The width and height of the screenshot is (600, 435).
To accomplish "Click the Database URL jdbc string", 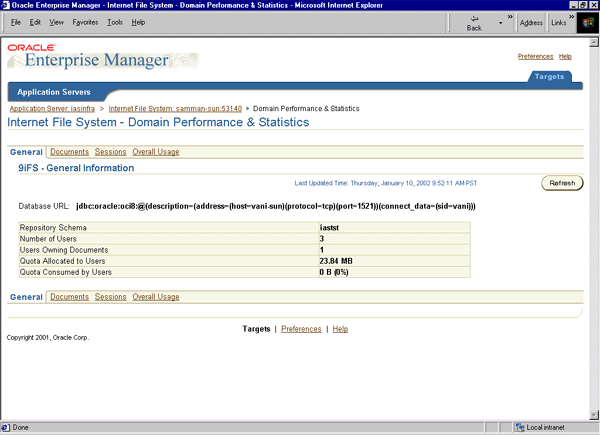I will 276,206.
